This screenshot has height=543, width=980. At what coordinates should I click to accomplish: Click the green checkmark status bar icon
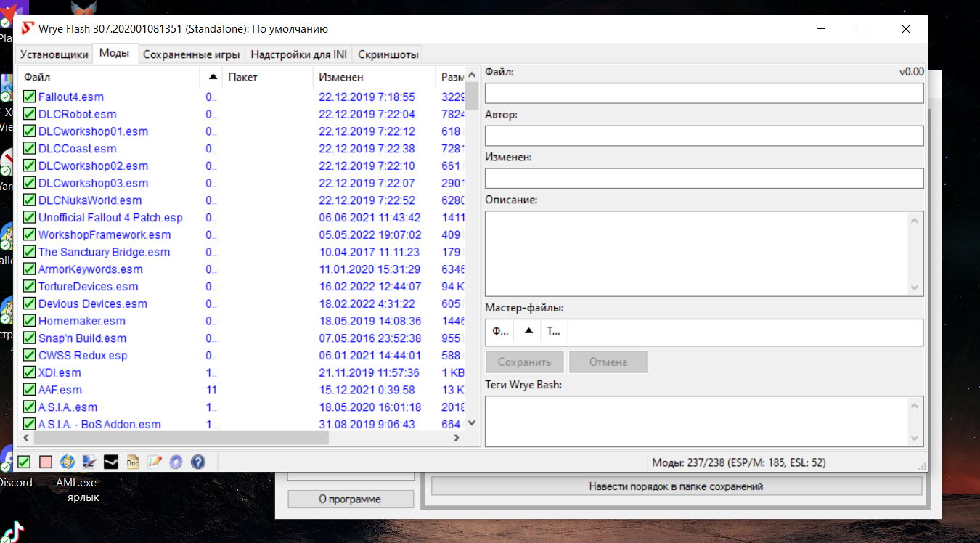(24, 462)
